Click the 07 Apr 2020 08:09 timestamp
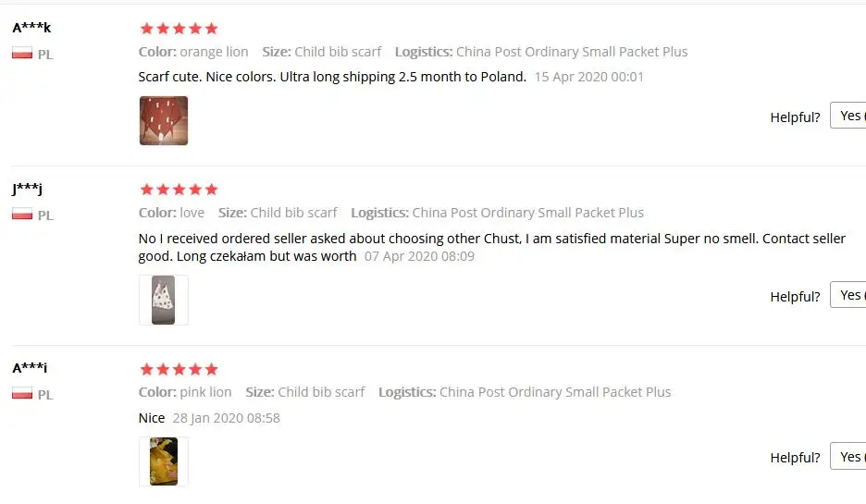The image size is (866, 504). coord(419,256)
